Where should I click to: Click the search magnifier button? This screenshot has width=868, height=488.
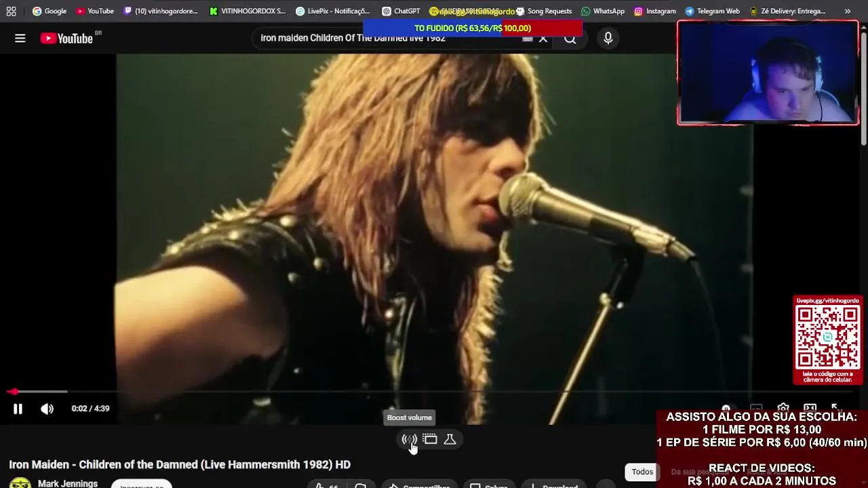click(x=570, y=39)
